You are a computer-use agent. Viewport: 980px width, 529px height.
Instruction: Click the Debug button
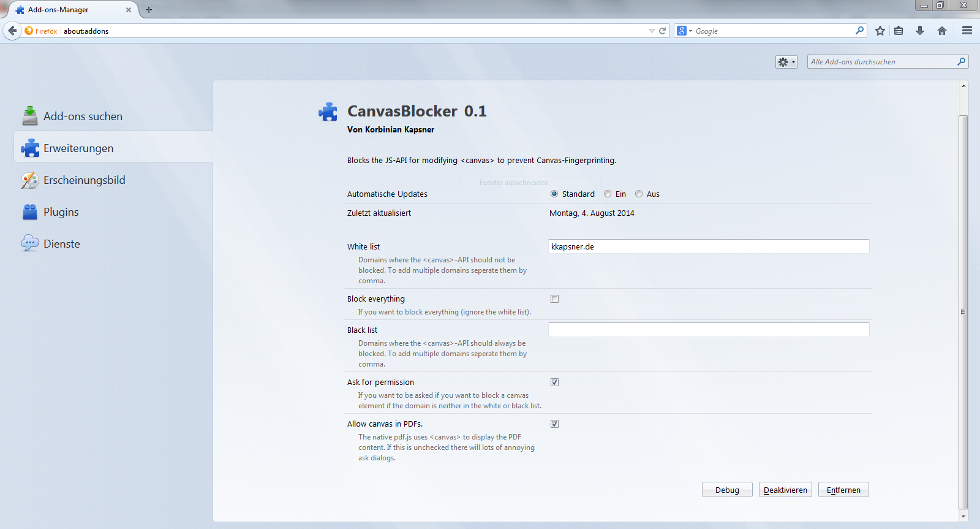727,490
